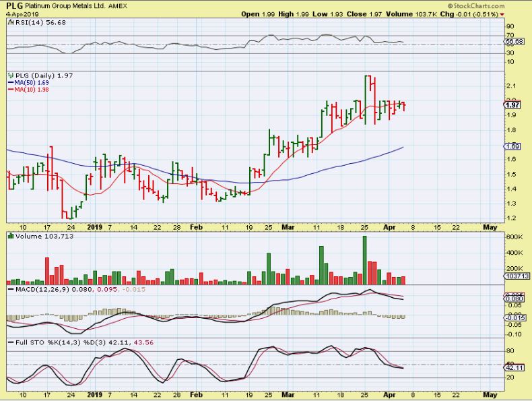Click the MA(10) 1.98 legend entry
532x401 pixels.
(x=28, y=90)
